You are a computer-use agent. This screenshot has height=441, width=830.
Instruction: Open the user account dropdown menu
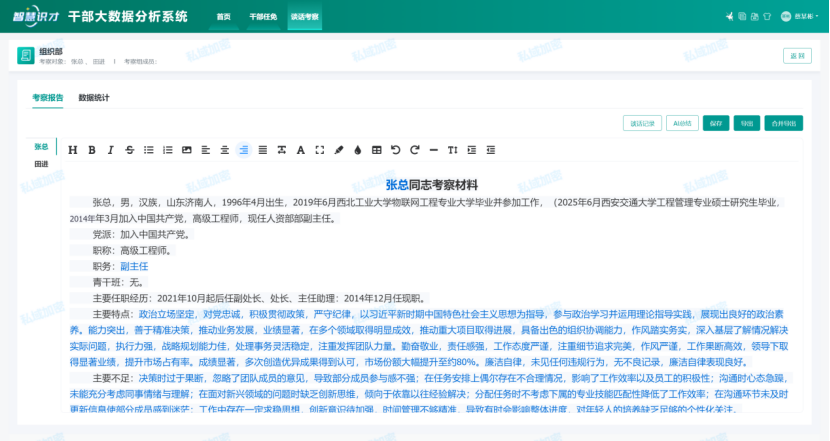coord(799,17)
